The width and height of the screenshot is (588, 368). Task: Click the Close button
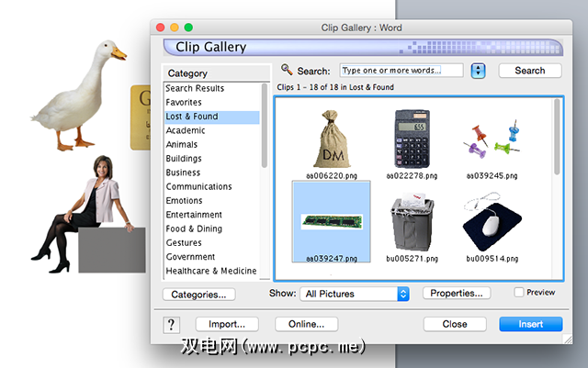pyautogui.click(x=455, y=324)
